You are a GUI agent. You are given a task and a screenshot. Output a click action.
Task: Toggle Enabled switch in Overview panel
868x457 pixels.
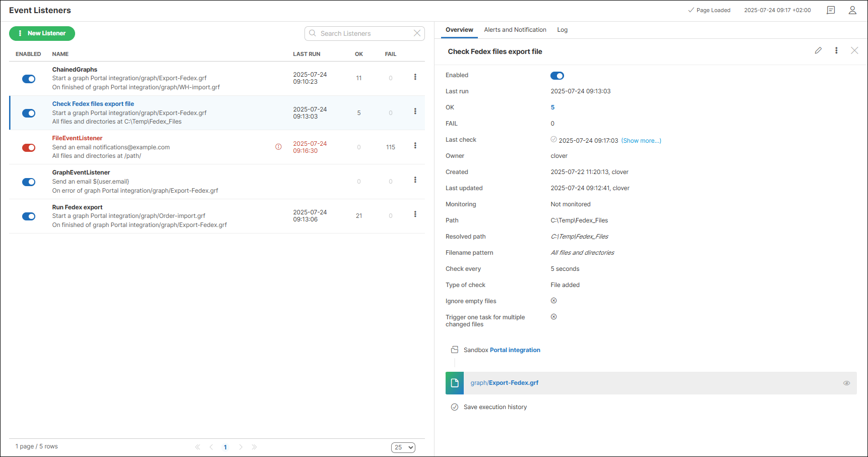(x=557, y=76)
